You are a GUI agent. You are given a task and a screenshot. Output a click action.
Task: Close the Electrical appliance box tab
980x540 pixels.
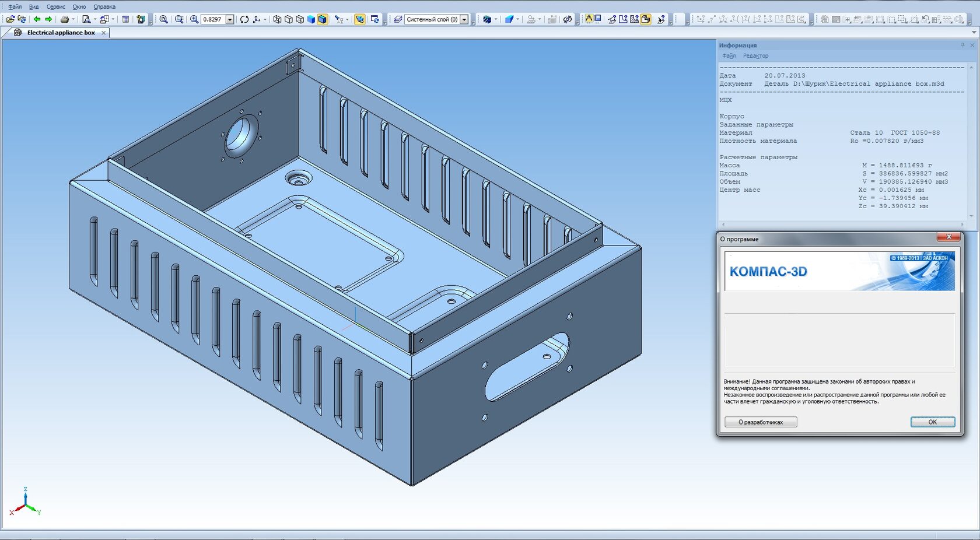(104, 33)
